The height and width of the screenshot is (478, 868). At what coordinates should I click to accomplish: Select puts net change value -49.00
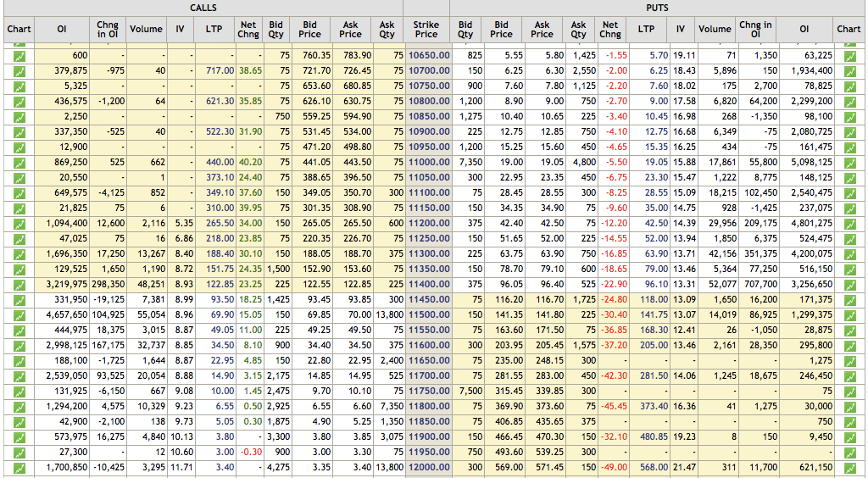615,467
